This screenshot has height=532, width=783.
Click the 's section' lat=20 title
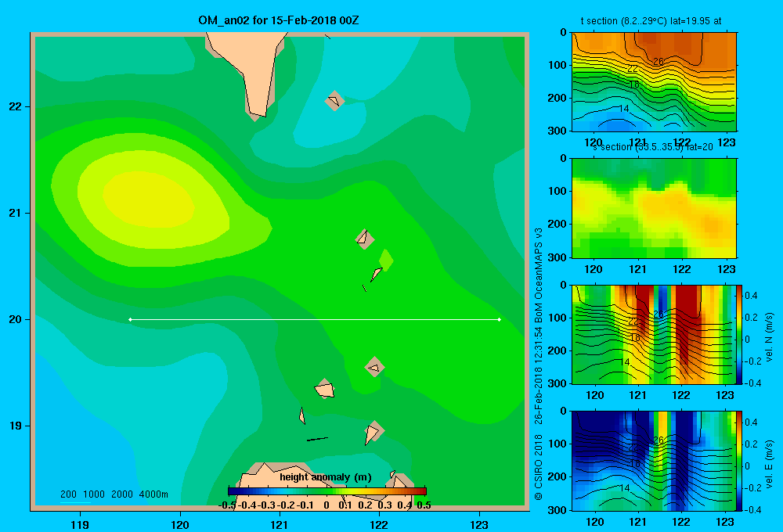tap(653, 147)
